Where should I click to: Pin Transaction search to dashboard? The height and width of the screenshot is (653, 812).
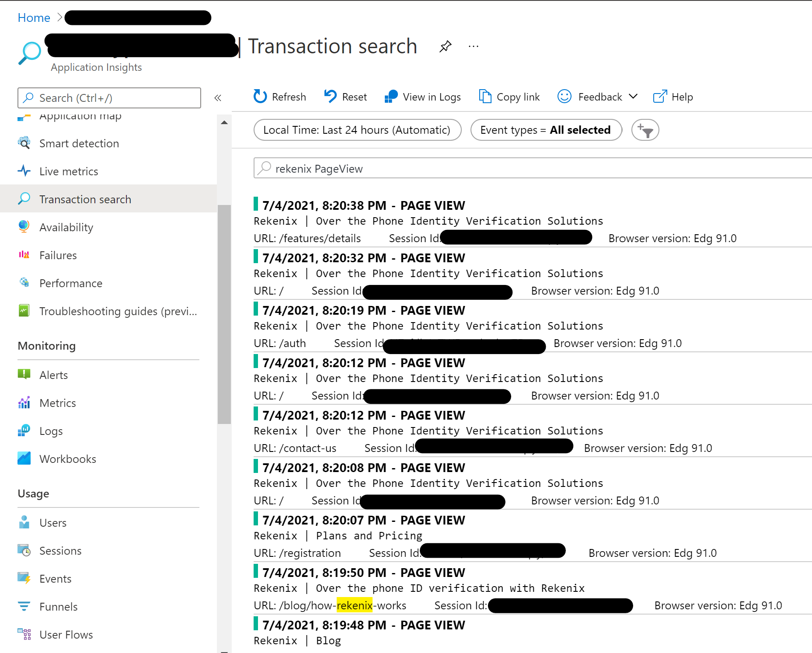(445, 46)
